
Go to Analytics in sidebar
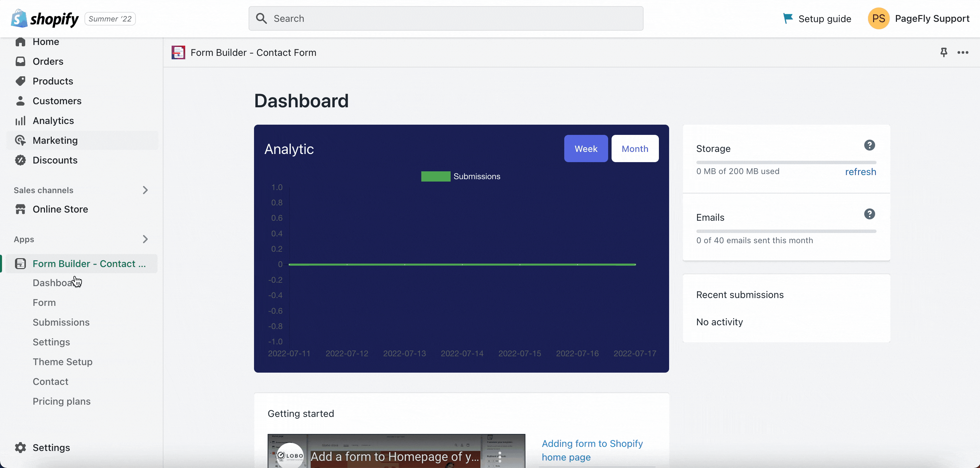[53, 121]
